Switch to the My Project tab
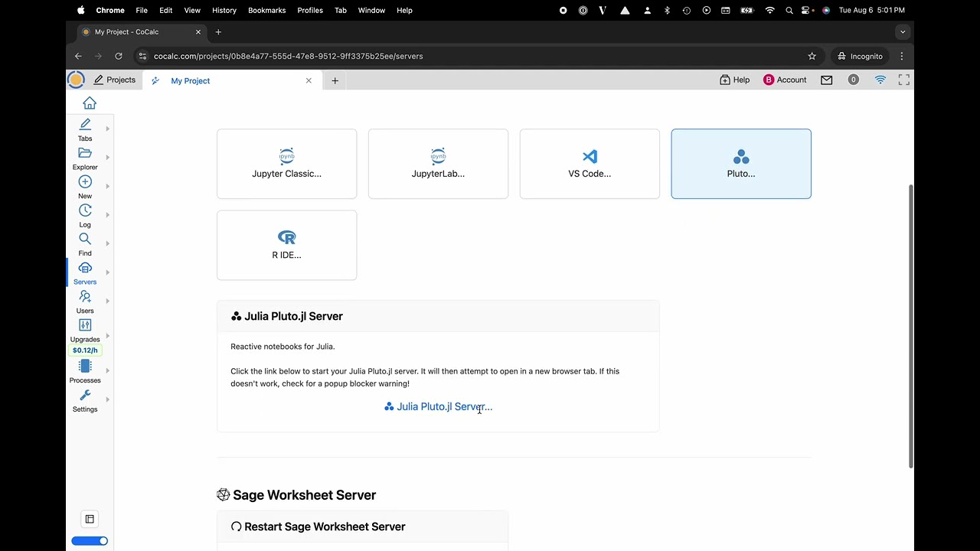The height and width of the screenshot is (551, 980). pos(191,80)
